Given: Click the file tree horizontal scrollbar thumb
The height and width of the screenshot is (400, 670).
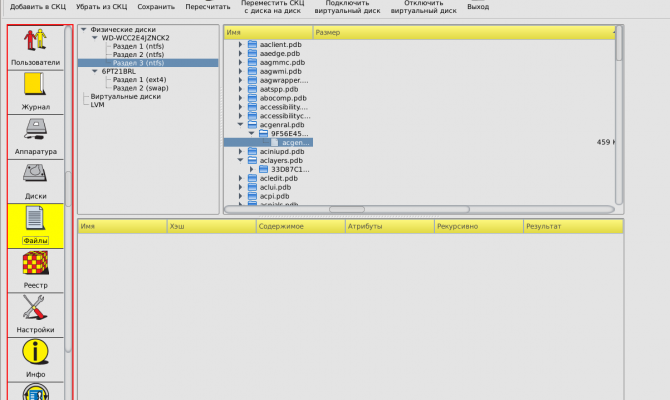Looking at the screenshot, I should pyautogui.click(x=347, y=209).
